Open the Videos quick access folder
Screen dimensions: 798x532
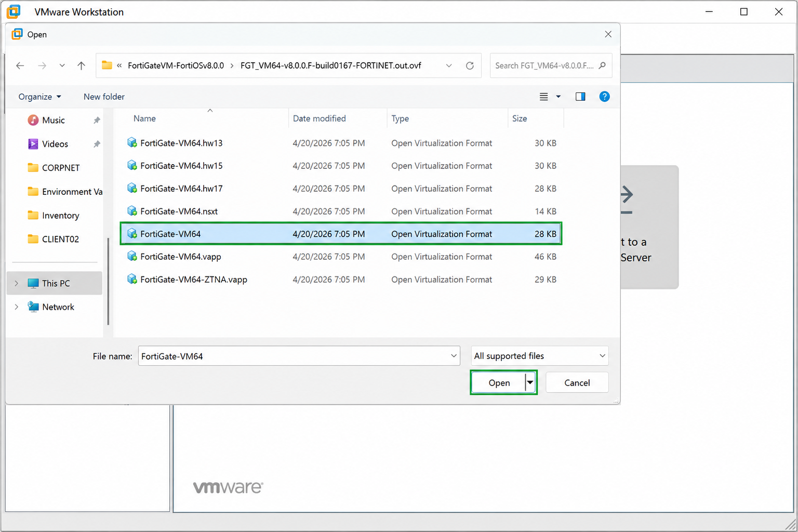pyautogui.click(x=55, y=144)
